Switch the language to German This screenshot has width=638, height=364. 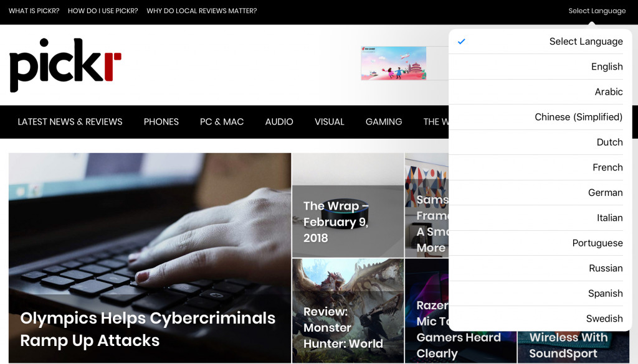[540, 192]
